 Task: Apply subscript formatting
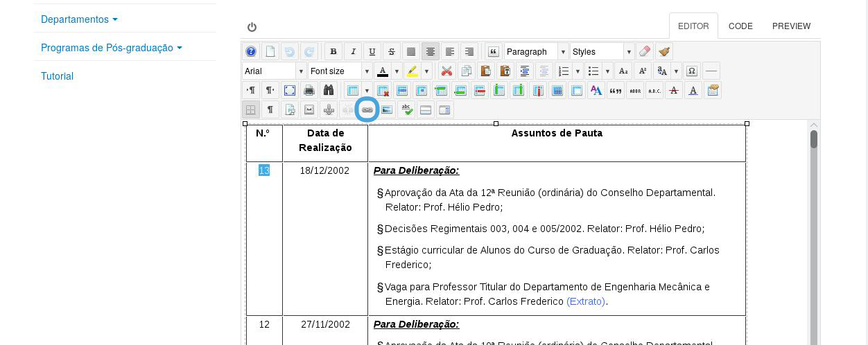coord(623,71)
